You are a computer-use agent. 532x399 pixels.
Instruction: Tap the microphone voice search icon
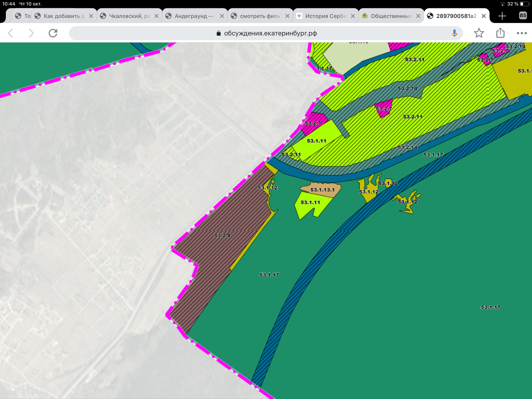454,33
